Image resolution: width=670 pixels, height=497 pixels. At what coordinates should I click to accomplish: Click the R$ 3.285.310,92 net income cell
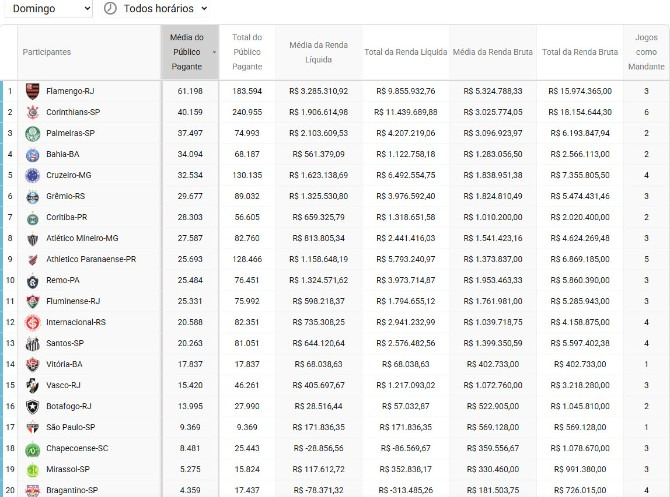(x=318, y=91)
